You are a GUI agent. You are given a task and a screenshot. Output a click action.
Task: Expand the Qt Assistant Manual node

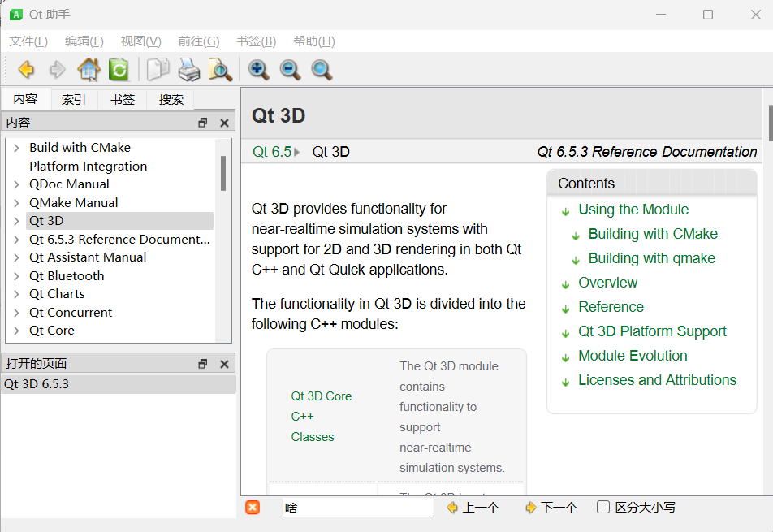coord(17,257)
